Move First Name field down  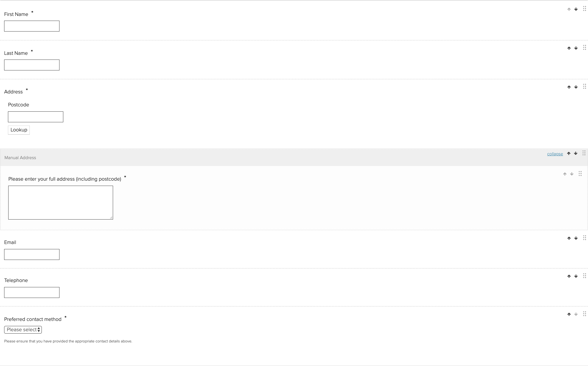576,9
